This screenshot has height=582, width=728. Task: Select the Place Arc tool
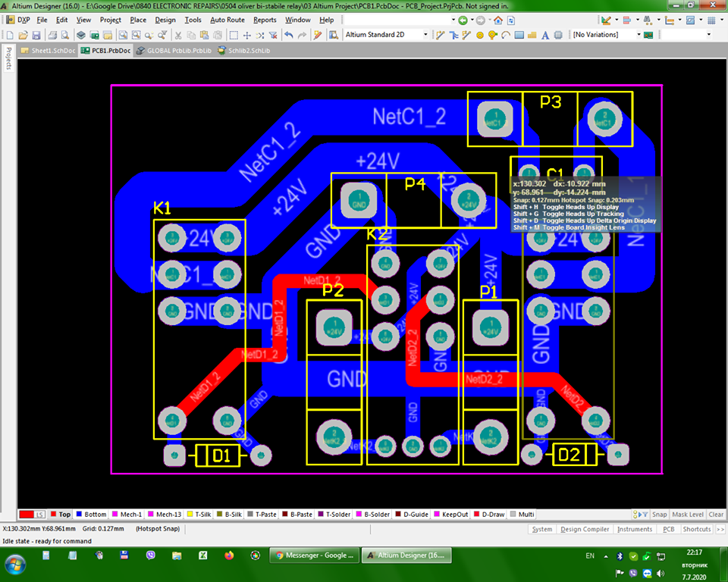coord(506,35)
